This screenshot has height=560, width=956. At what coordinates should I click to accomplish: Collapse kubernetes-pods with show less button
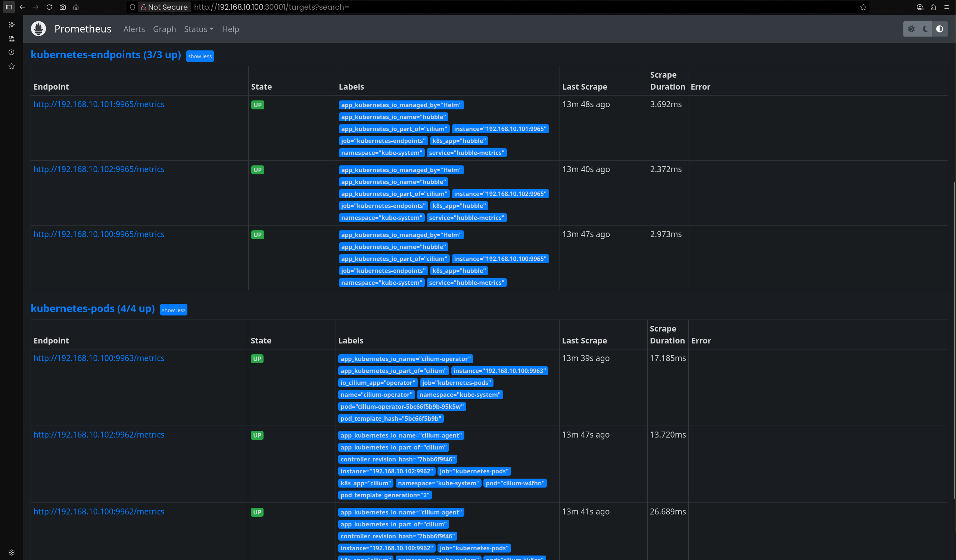tap(174, 310)
